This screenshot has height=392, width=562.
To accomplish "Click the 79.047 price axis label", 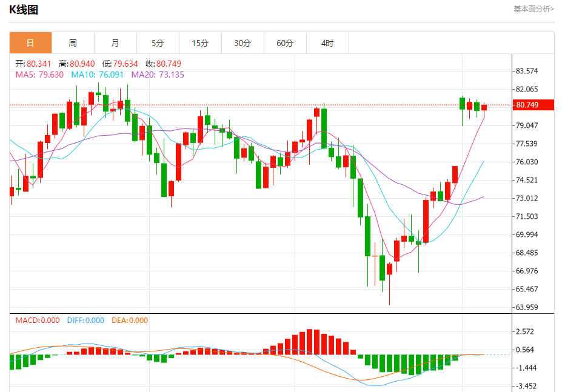I will (527, 125).
